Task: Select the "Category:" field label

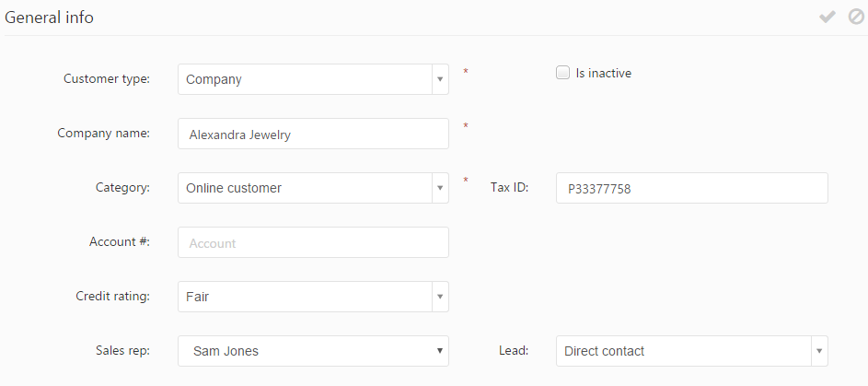Action: 122,188
